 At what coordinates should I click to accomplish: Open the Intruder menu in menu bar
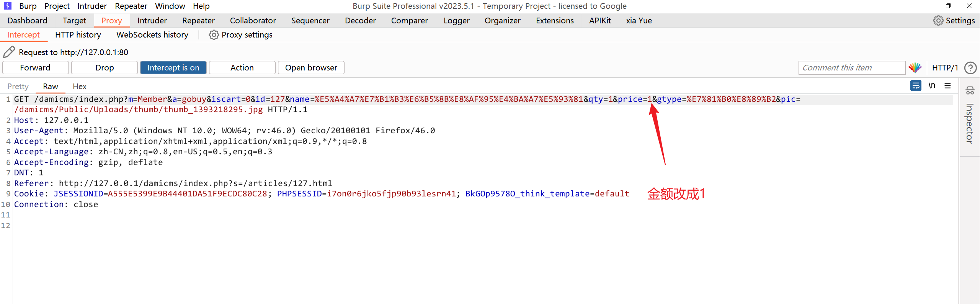92,6
